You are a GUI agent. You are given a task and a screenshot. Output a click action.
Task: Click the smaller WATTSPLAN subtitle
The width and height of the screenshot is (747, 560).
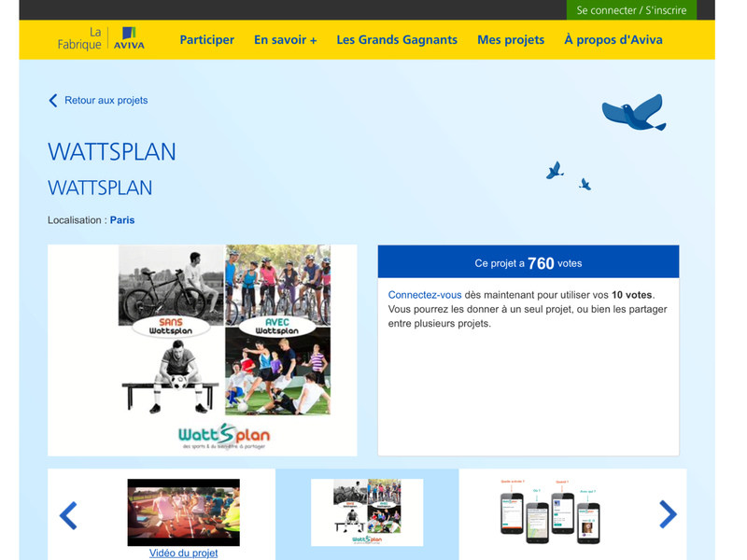[x=100, y=188]
